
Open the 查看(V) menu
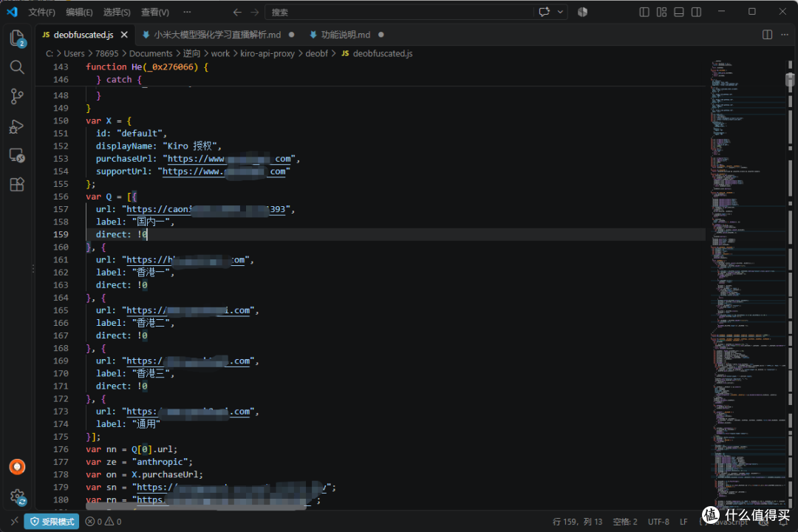(155, 13)
